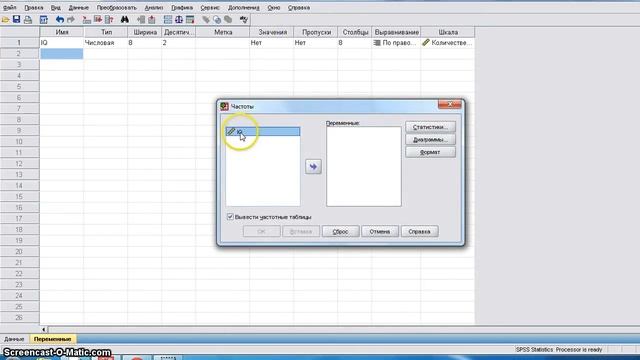Open the Преобразовать menu
Image resolution: width=640 pixels, height=360 pixels.
tap(117, 8)
